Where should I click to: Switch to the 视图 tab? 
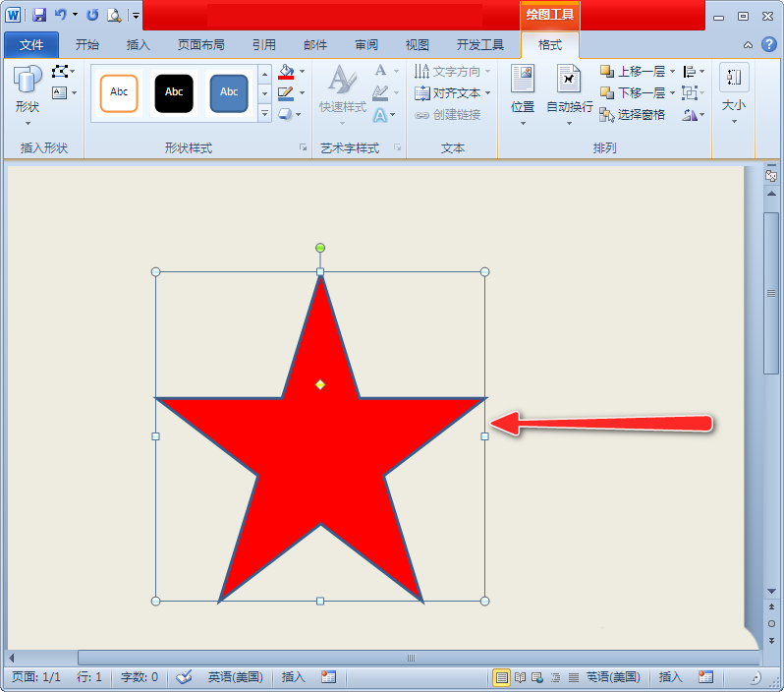coord(417,45)
